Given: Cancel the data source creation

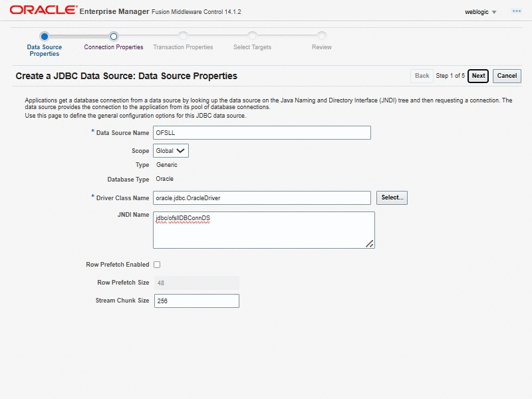Looking at the screenshot, I should [x=507, y=76].
